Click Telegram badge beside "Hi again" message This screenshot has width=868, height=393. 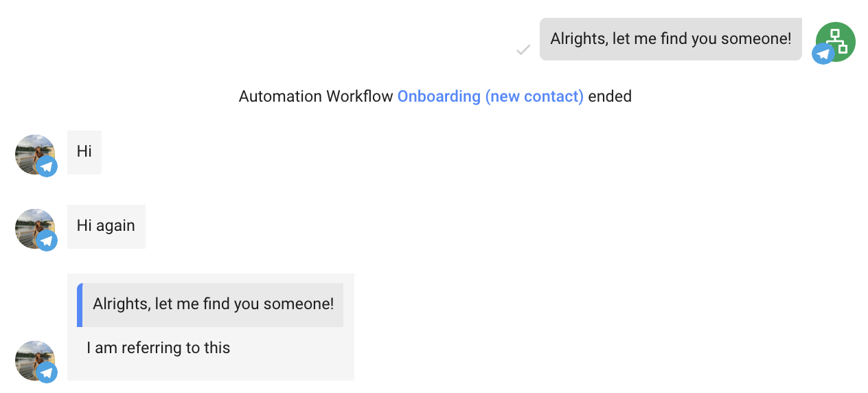[x=47, y=240]
